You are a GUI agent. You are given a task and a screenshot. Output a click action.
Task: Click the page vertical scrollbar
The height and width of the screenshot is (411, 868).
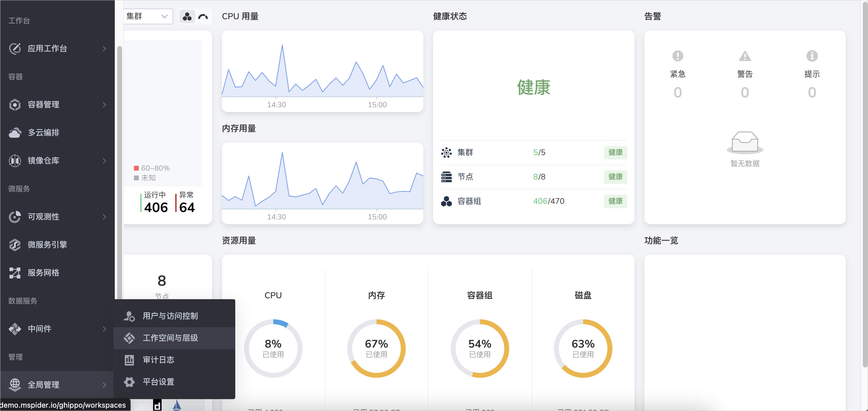(865, 184)
